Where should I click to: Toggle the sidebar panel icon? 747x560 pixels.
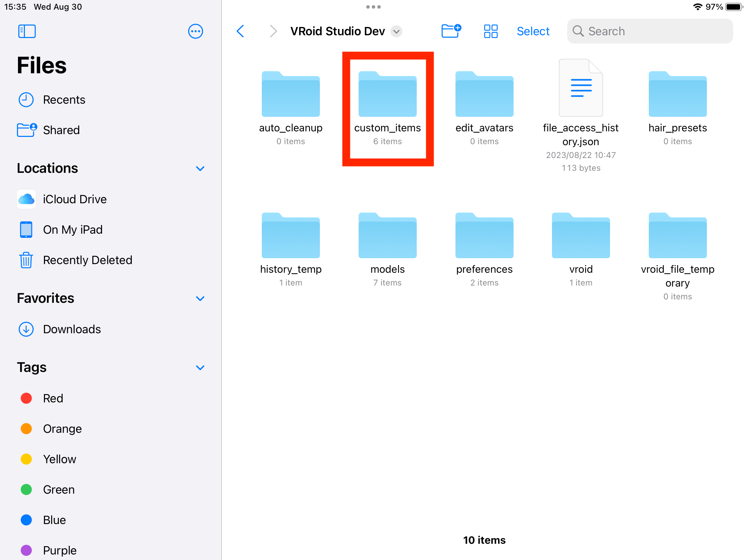(x=27, y=31)
